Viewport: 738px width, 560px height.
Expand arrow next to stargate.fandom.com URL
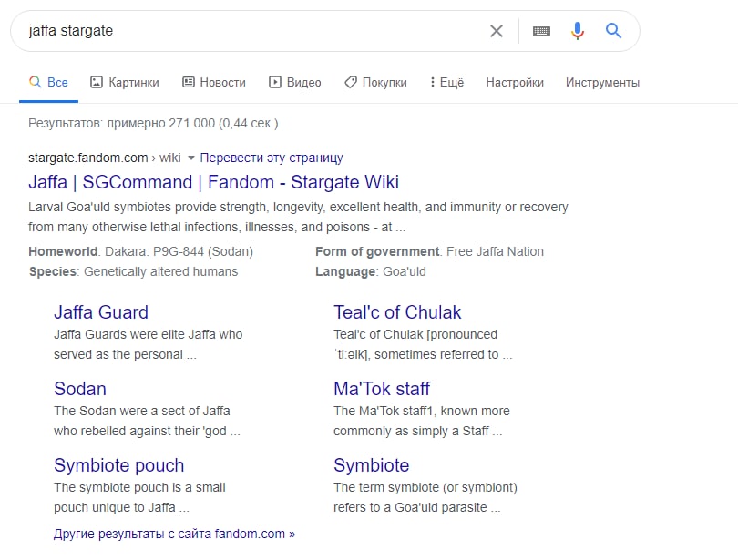pos(191,158)
